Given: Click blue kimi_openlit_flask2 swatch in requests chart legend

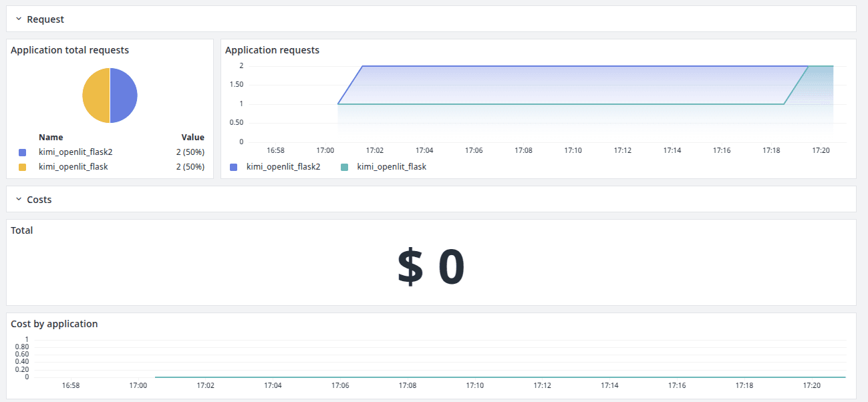Looking at the screenshot, I should (x=234, y=167).
